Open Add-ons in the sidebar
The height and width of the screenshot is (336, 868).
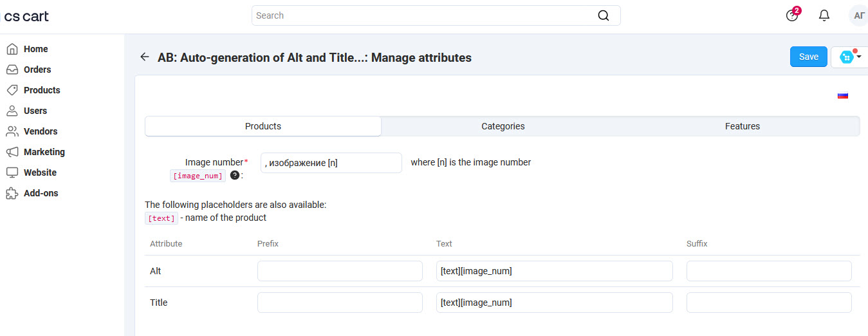click(41, 193)
